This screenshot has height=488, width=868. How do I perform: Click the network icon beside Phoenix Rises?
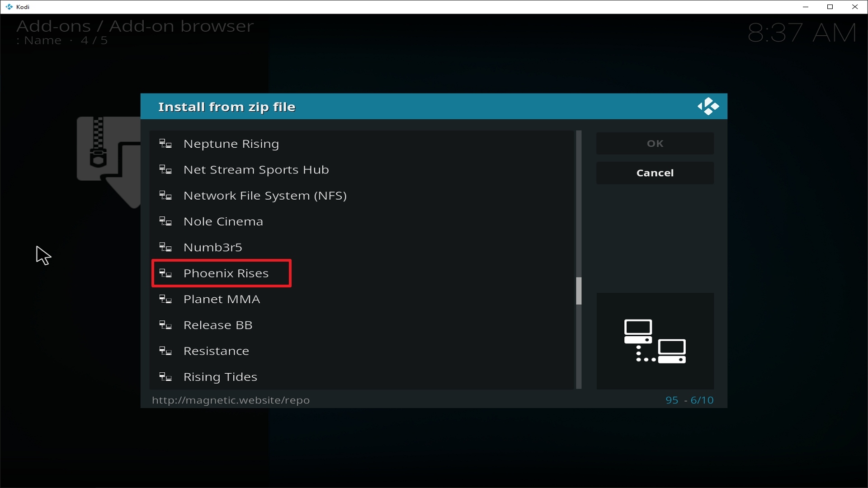pos(165,273)
